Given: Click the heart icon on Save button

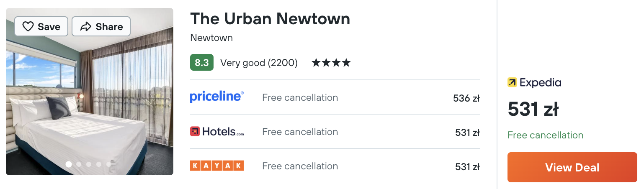Looking at the screenshot, I should 28,27.
